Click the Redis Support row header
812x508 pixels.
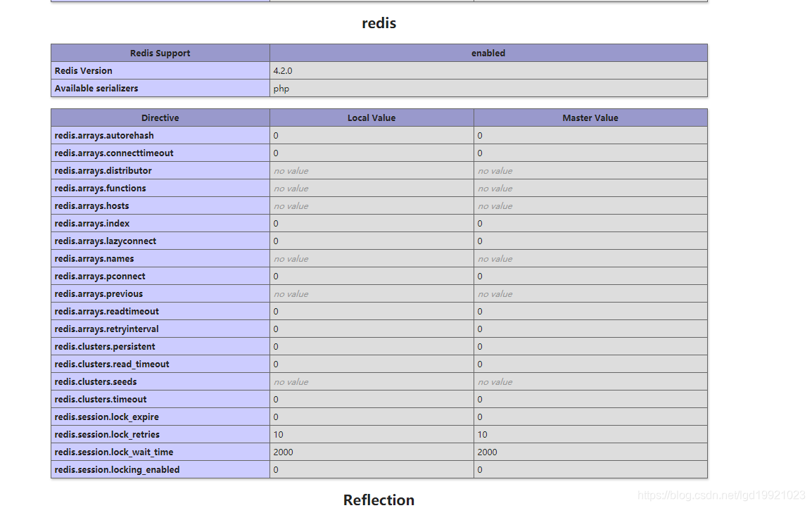pos(160,53)
